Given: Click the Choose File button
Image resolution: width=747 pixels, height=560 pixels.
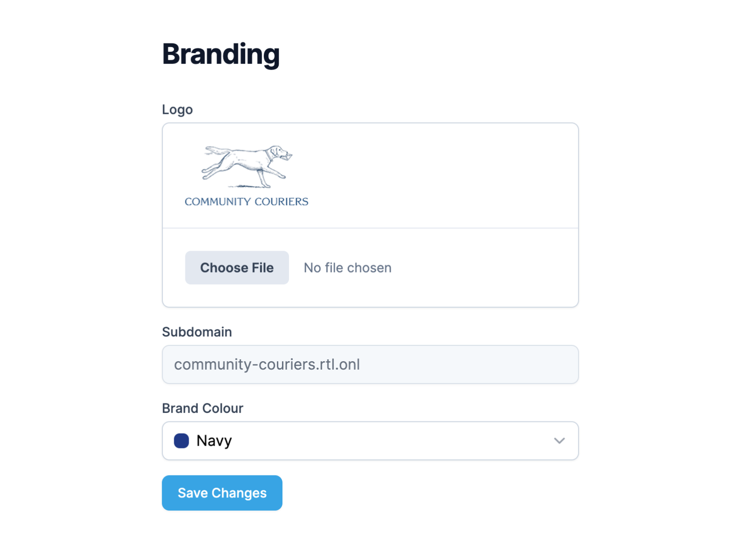Looking at the screenshot, I should click(x=237, y=267).
